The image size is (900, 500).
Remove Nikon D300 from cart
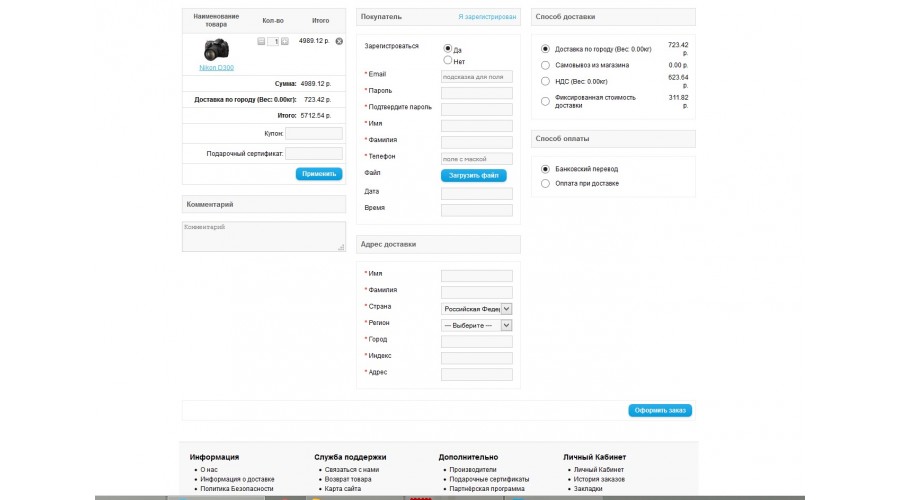pyautogui.click(x=339, y=41)
